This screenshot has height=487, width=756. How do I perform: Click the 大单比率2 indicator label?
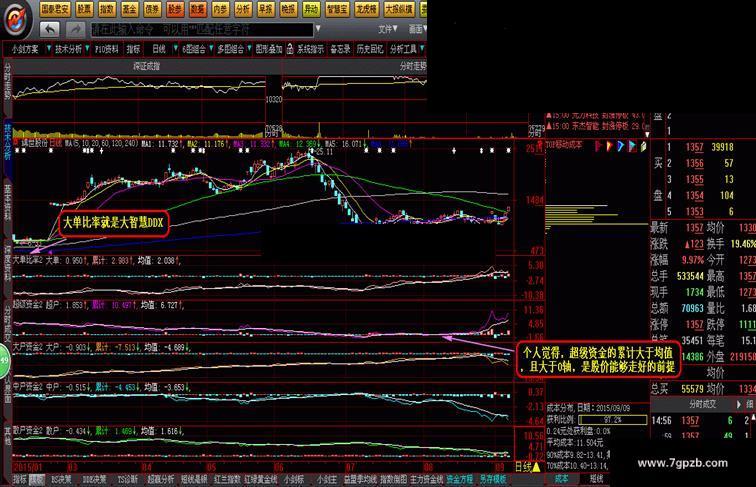pos(28,260)
